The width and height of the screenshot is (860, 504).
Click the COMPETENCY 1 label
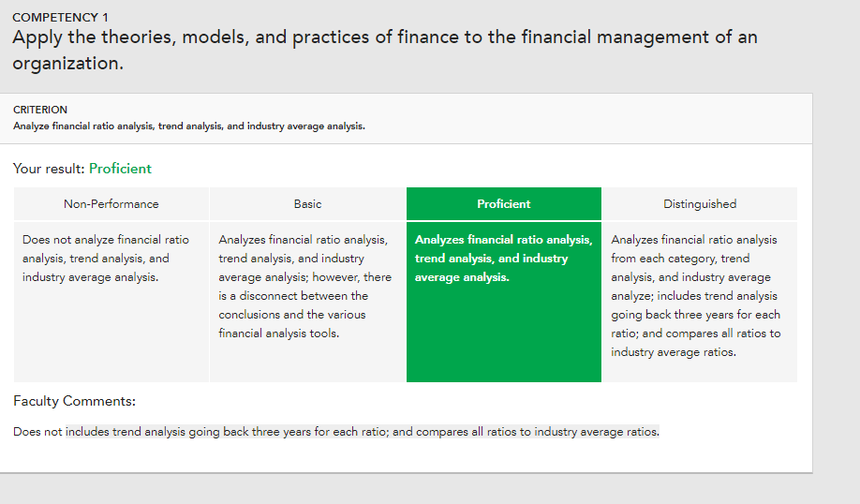[60, 18]
